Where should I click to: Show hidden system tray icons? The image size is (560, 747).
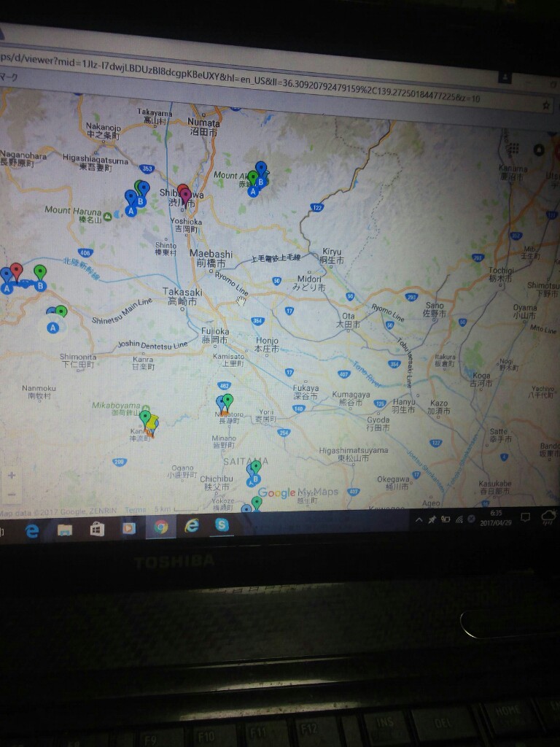tap(419, 519)
